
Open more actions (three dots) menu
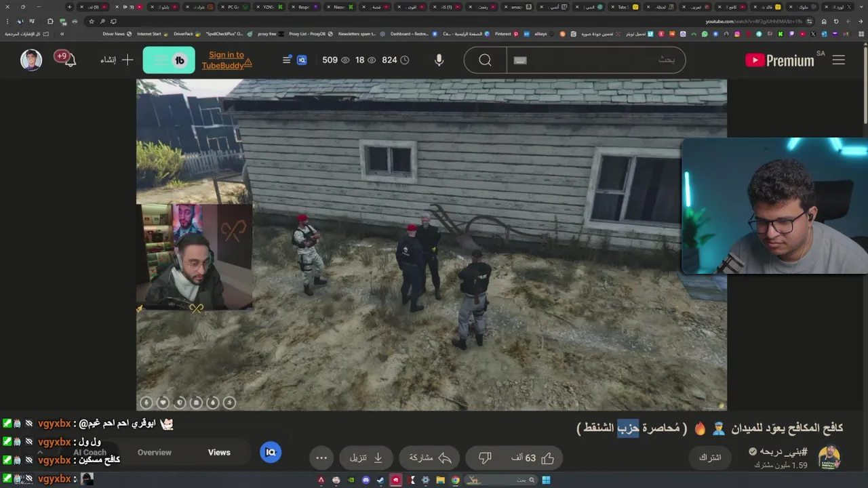point(321,457)
